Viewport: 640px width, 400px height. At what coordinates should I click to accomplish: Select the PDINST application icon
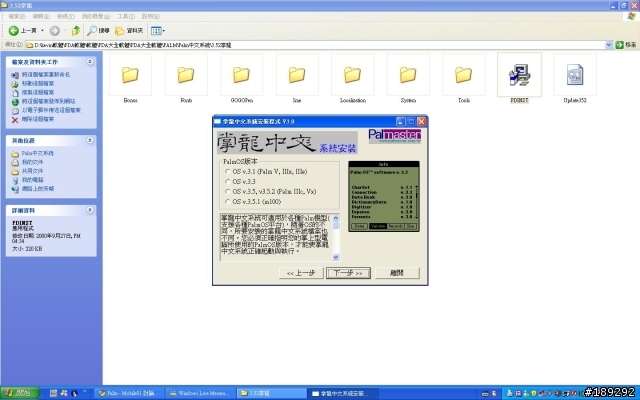pos(519,75)
